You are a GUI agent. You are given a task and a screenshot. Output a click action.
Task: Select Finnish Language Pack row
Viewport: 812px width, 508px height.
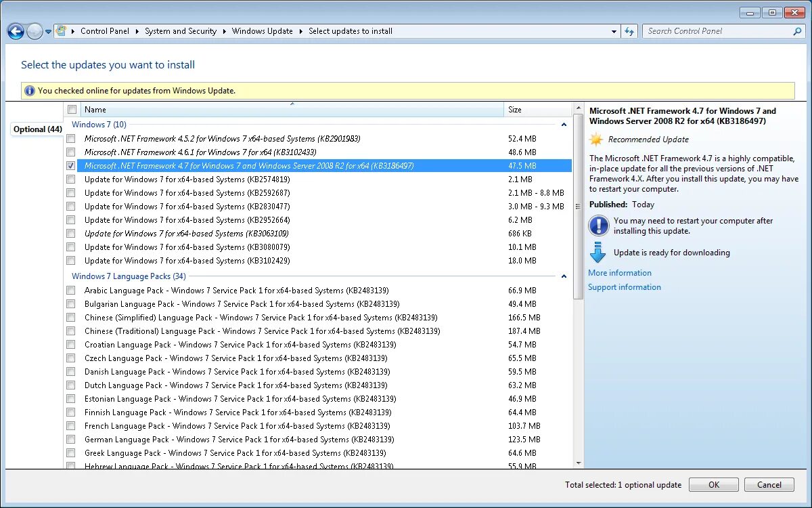[x=318, y=412]
